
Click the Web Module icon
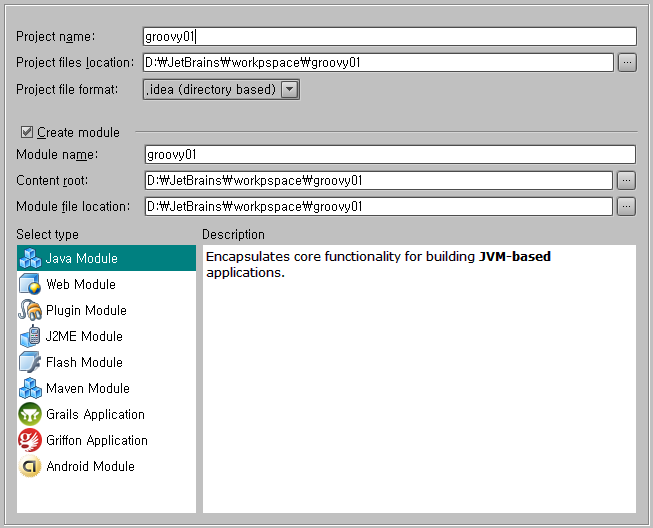[x=30, y=284]
